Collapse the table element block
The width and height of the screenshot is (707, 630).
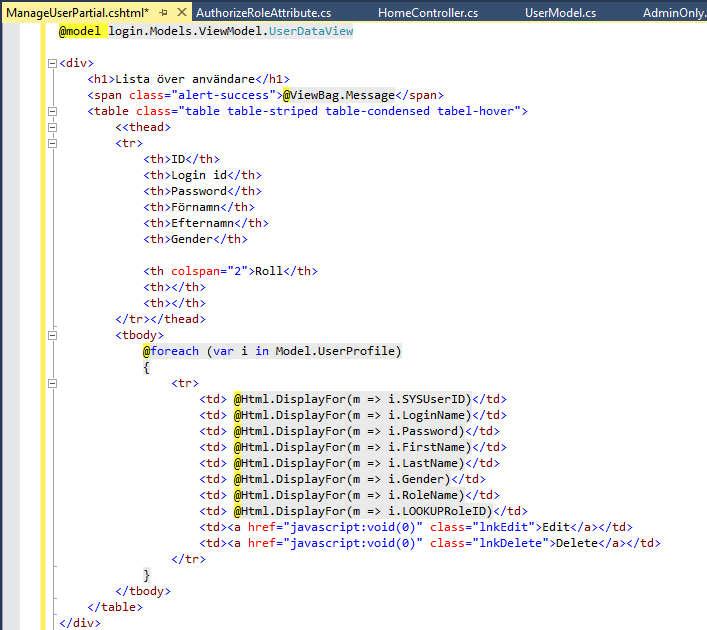pos(52,111)
